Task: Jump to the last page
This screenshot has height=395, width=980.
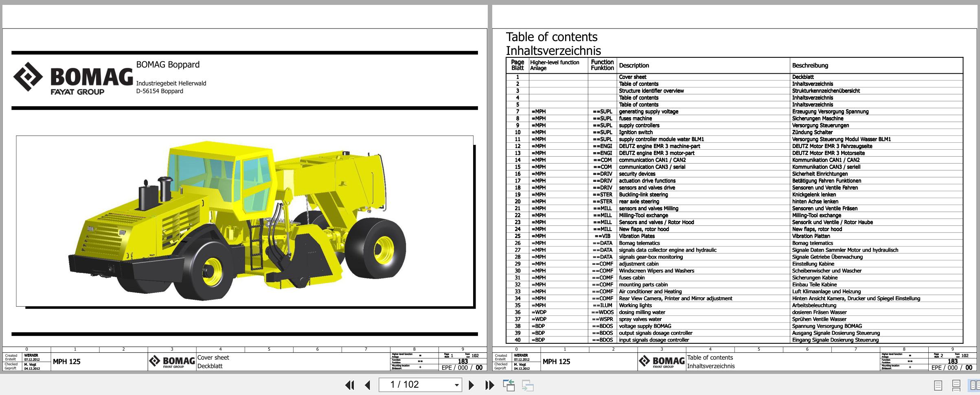Action: pos(489,385)
